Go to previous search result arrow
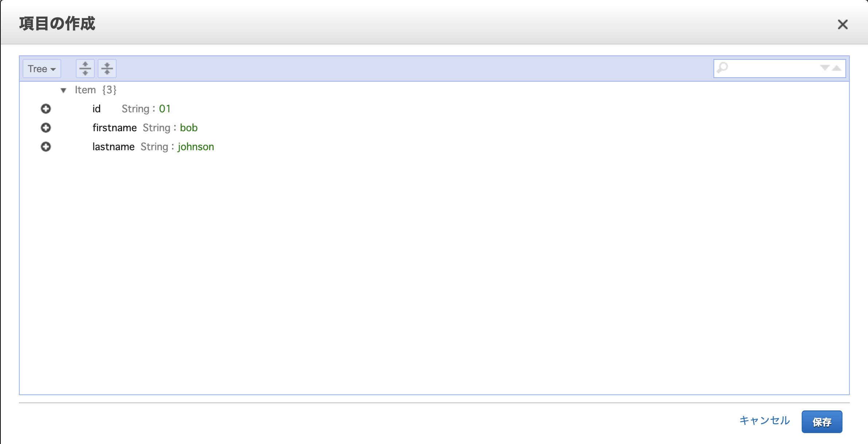868x444 pixels. click(x=837, y=68)
